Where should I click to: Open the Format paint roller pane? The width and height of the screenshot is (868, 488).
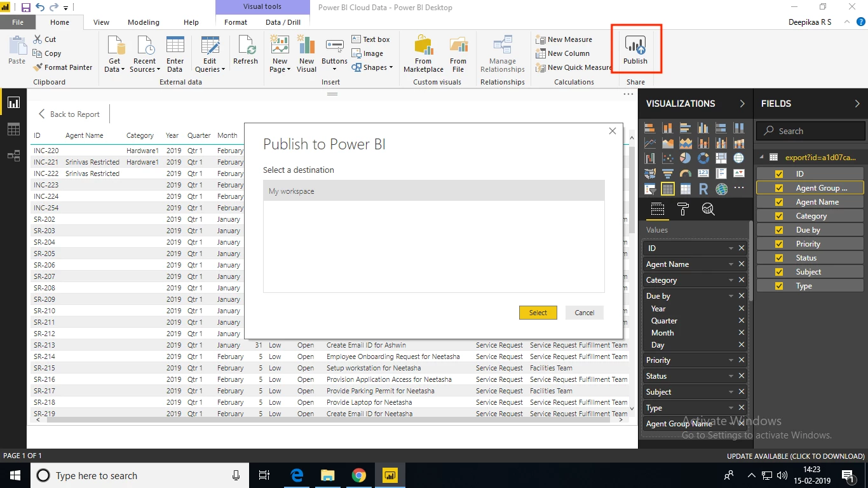click(x=683, y=209)
